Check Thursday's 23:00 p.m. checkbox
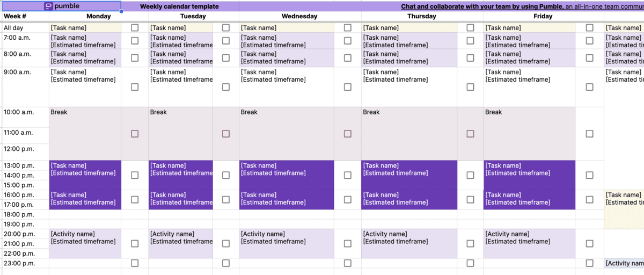Screen dimensions: 644x275 pyautogui.click(x=470, y=263)
